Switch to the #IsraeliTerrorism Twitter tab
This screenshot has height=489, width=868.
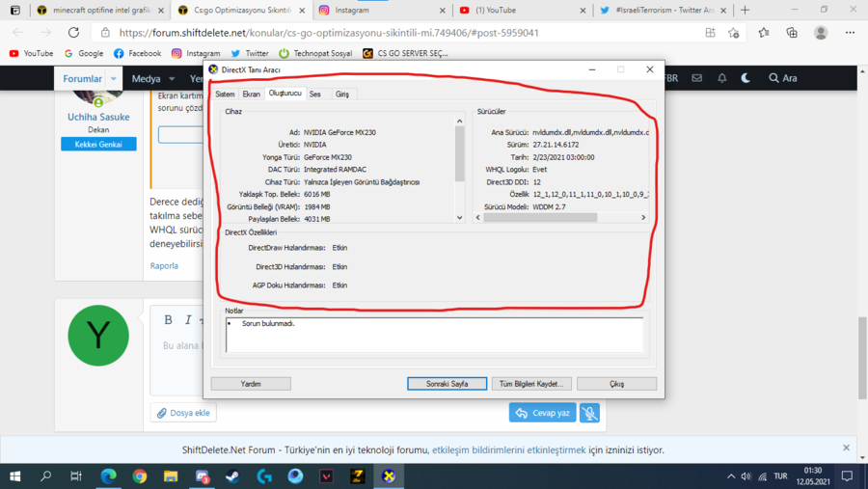tap(664, 10)
